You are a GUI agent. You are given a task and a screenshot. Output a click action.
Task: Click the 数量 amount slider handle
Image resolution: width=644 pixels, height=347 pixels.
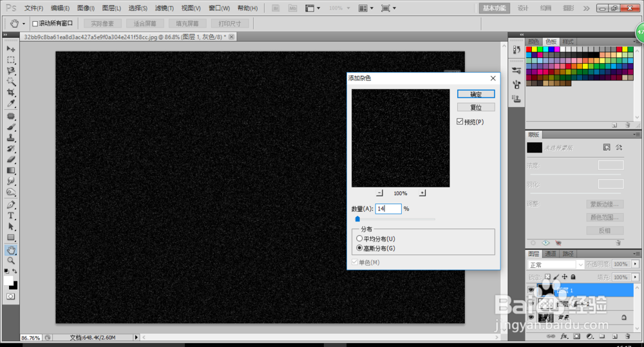pyautogui.click(x=357, y=219)
